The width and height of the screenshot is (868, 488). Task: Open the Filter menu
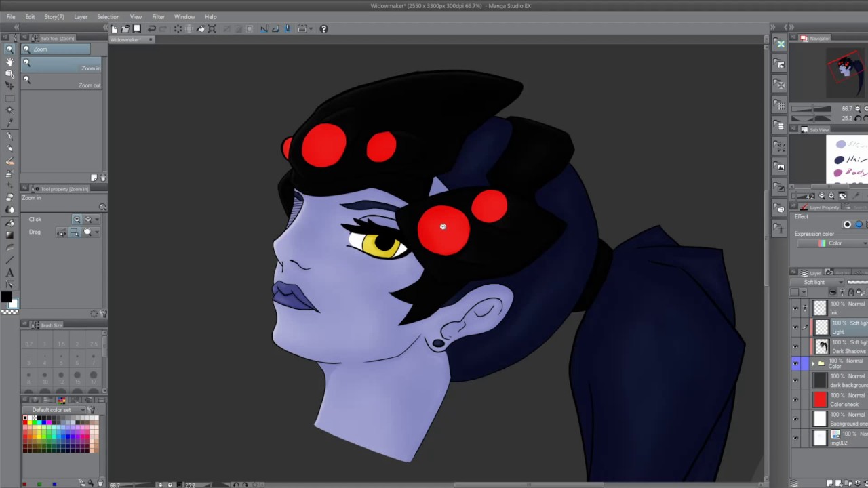[158, 16]
